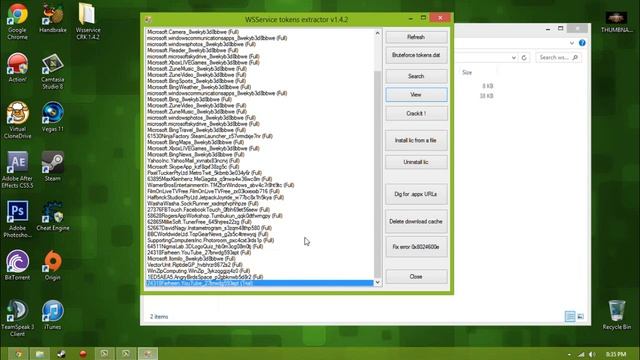Click the token list scrollbar thumb
This screenshot has width=640, height=360.
click(x=378, y=173)
